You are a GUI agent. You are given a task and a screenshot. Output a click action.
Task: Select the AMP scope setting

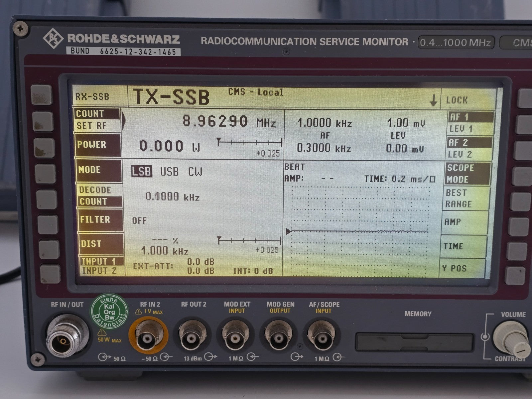click(464, 222)
